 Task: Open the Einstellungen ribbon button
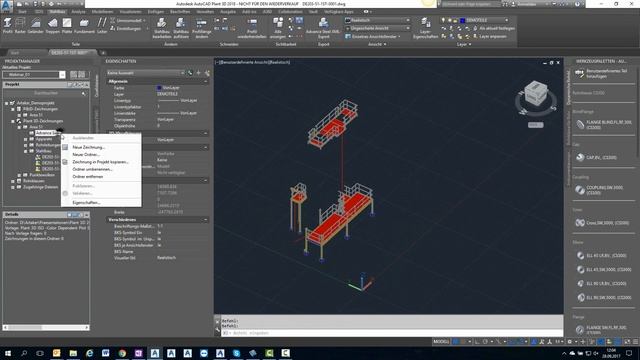(129, 29)
